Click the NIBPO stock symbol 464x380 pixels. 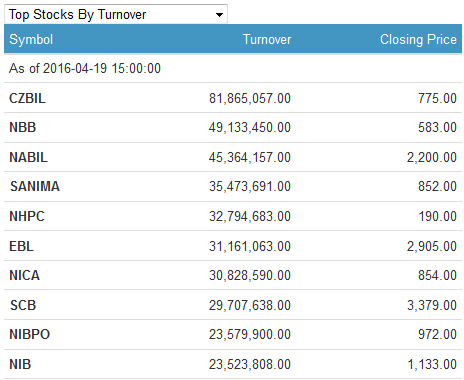[x=30, y=334]
